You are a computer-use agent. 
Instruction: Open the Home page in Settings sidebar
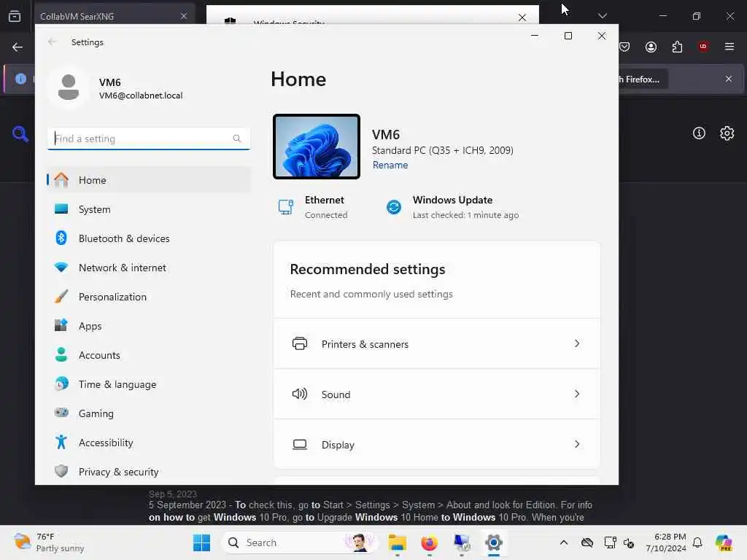(x=149, y=180)
